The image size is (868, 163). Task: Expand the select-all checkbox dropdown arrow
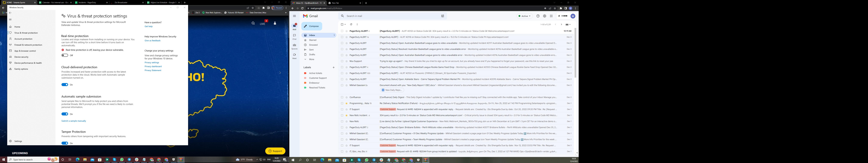[x=345, y=24]
